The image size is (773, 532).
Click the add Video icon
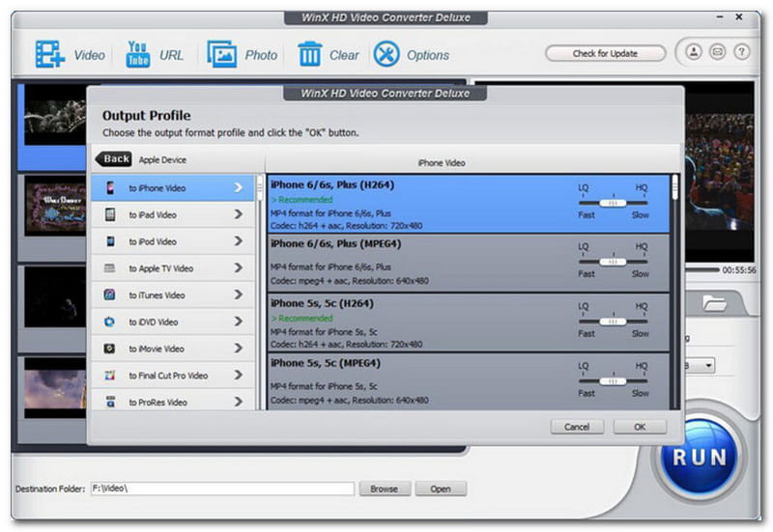pos(50,54)
